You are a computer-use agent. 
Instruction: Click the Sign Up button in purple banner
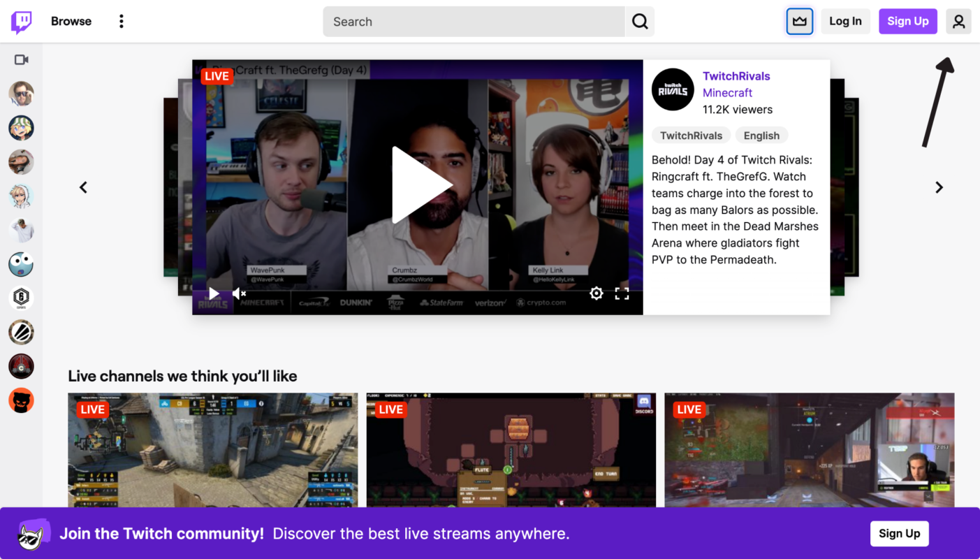(900, 533)
